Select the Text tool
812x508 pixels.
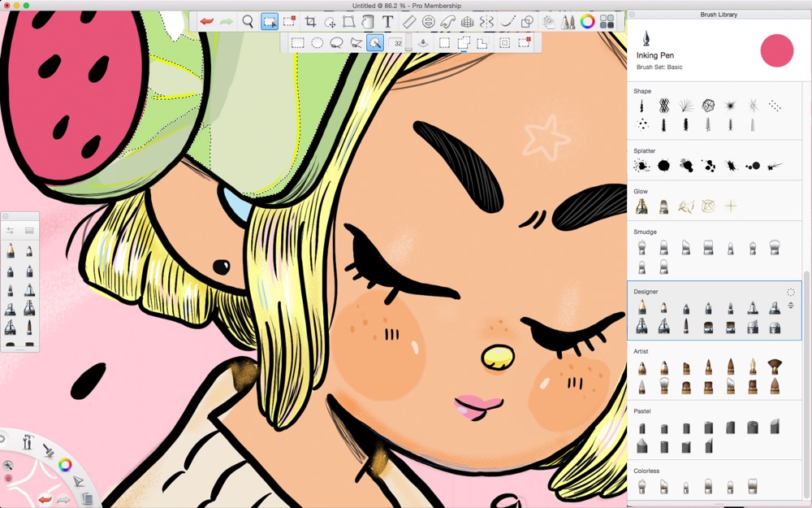(387, 22)
